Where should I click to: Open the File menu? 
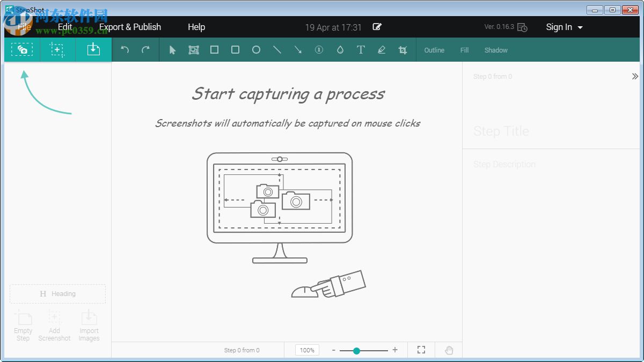tap(25, 27)
